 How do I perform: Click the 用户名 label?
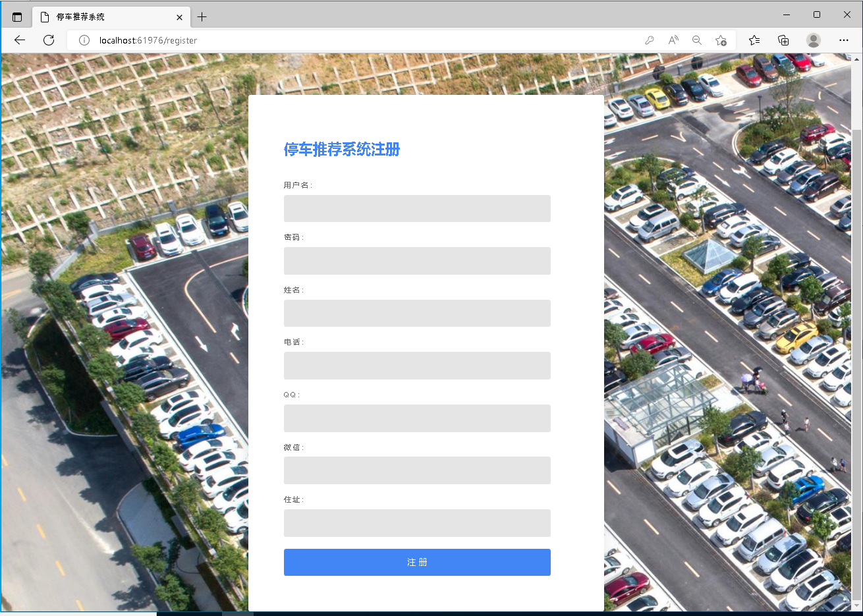298,185
